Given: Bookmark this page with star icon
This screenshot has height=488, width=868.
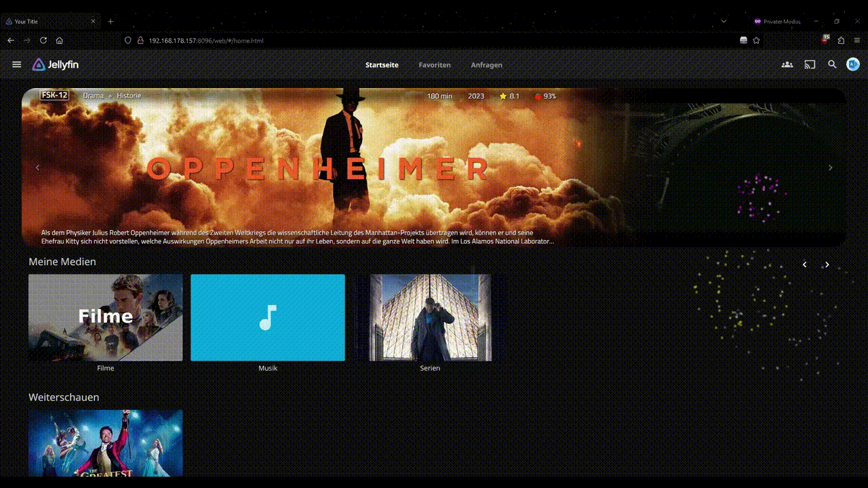Looking at the screenshot, I should click(756, 41).
